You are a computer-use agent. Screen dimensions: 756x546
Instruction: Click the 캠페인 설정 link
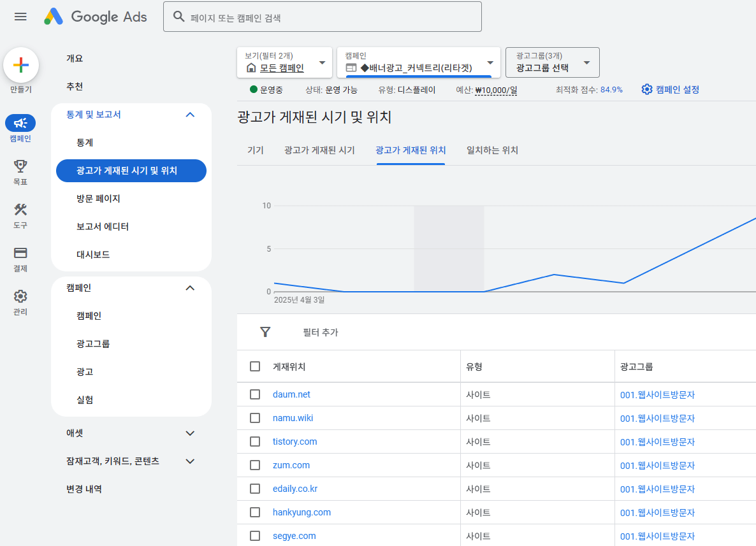[x=677, y=90]
